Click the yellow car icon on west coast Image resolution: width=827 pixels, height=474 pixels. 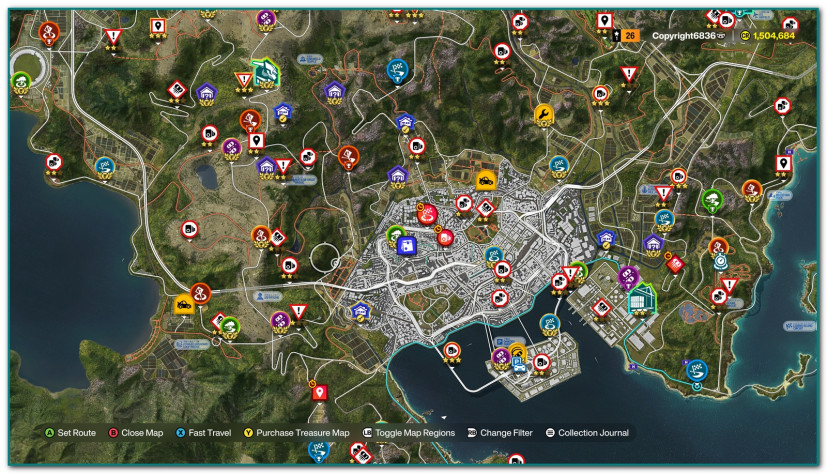pyautogui.click(x=184, y=305)
